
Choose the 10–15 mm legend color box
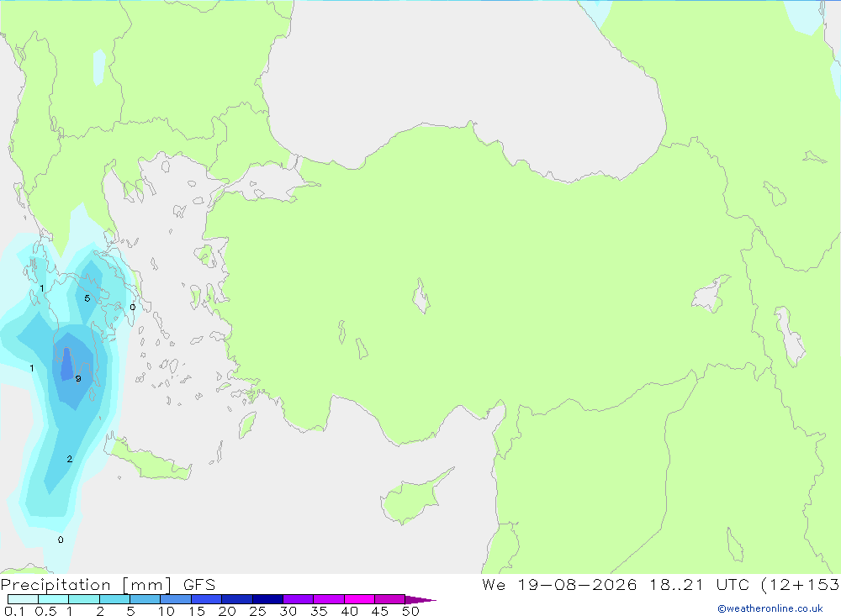pos(176,599)
